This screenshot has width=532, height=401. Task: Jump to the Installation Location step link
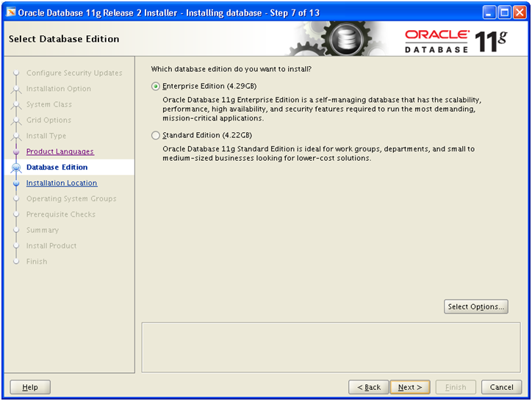pos(62,183)
